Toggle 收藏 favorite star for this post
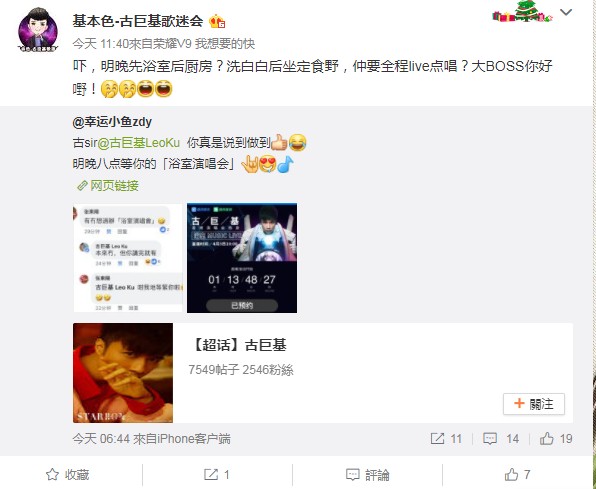This screenshot has width=596, height=489. pyautogui.click(x=68, y=475)
